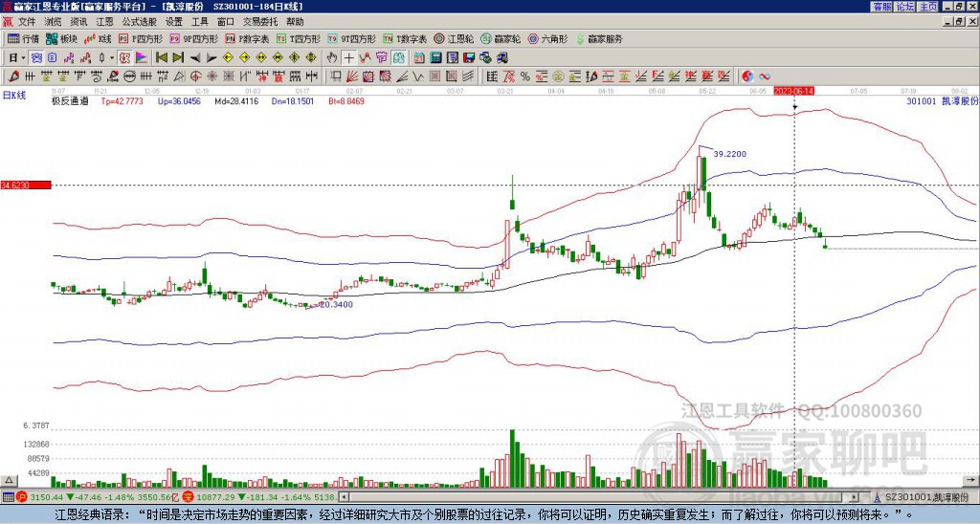Launch the 赢家轮 wheel tool

point(501,38)
